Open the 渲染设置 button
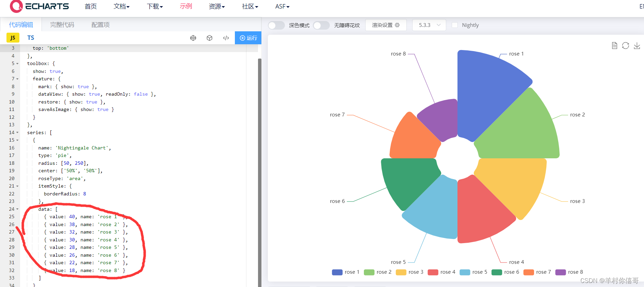Viewport: 644px width, 287px height. 386,25
